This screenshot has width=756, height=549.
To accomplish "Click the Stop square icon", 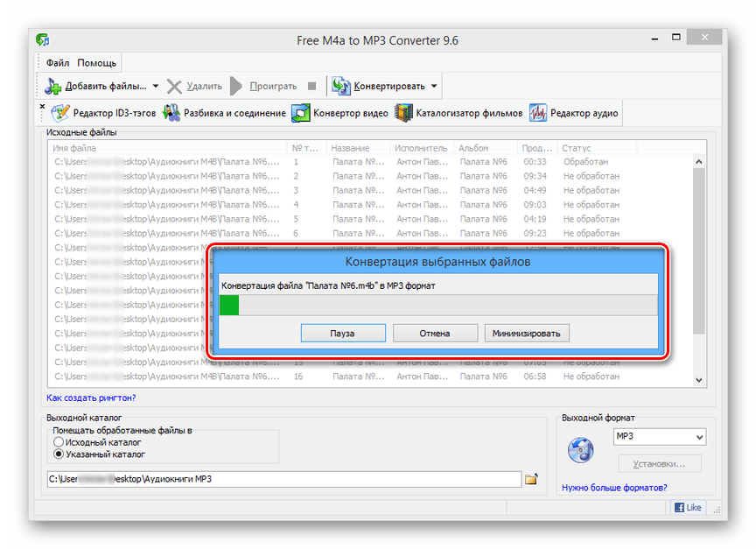I will pos(313,86).
